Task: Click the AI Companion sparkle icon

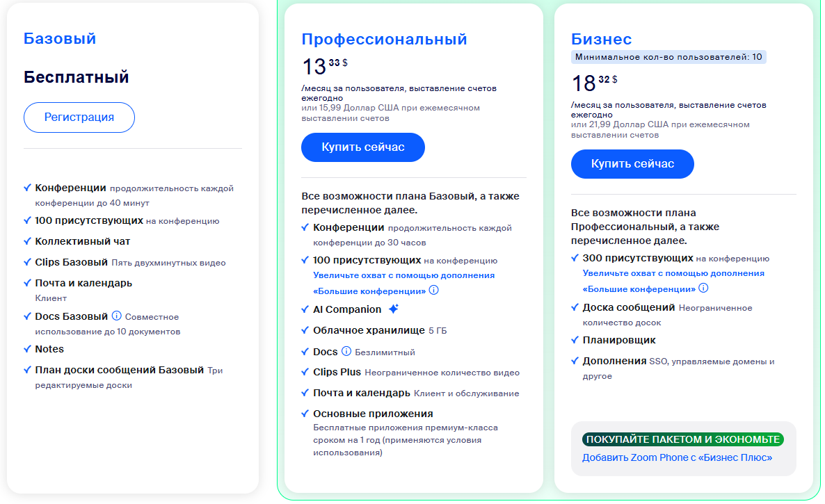Action: point(394,309)
